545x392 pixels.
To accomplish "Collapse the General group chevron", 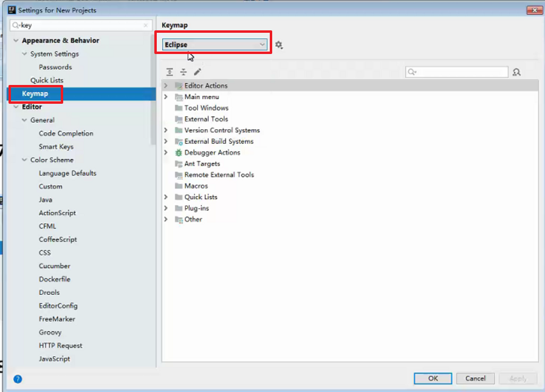I will 24,120.
